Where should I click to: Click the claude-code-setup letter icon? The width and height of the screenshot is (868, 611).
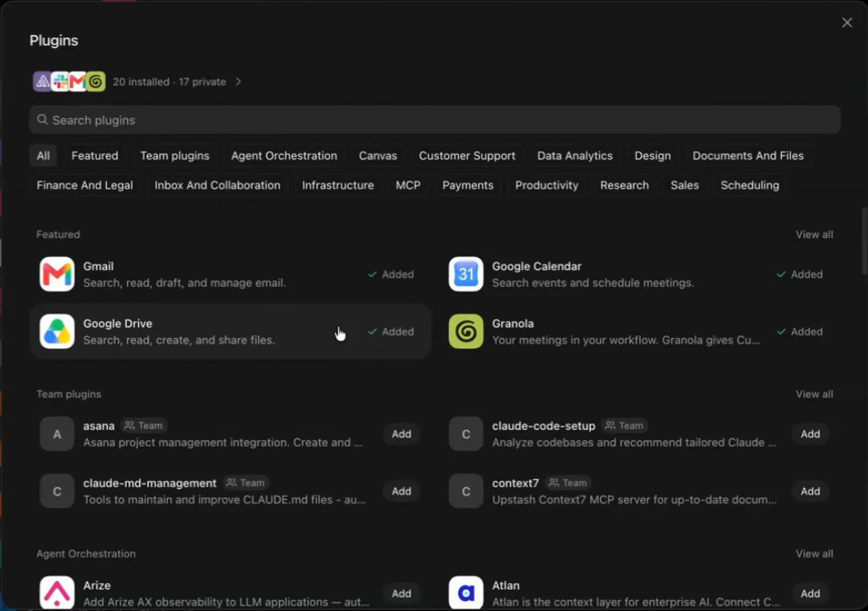point(465,434)
